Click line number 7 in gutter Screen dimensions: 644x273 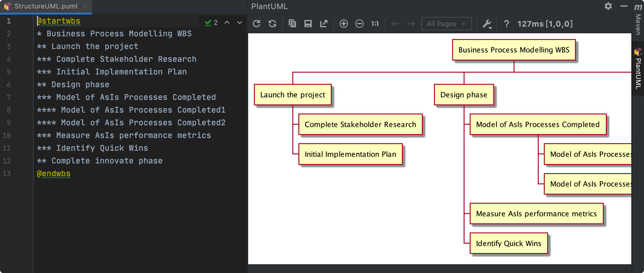coord(8,97)
